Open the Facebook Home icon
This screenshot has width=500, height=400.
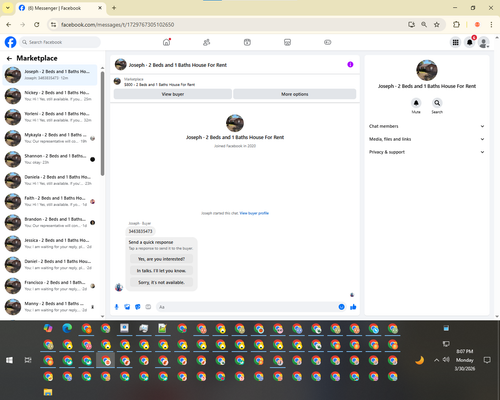pos(166,42)
